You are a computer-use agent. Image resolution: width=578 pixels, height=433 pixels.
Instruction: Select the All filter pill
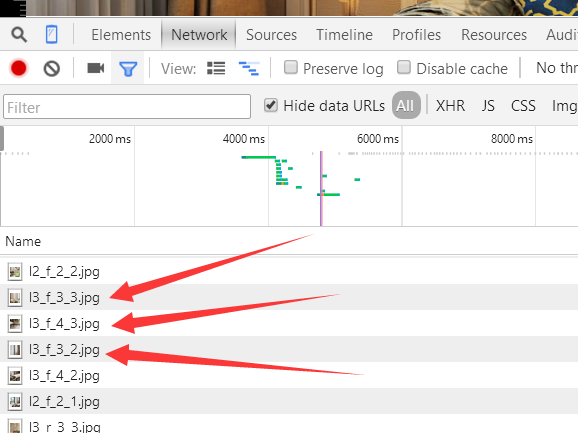coord(406,105)
